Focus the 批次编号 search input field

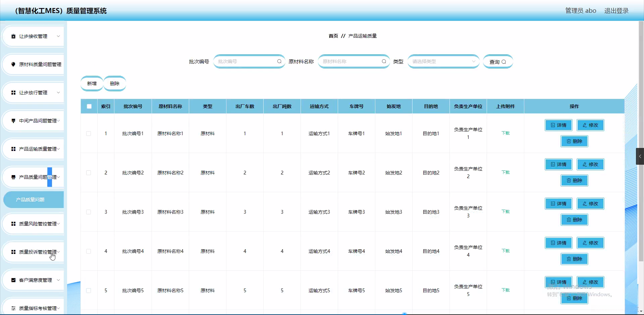[x=249, y=61]
